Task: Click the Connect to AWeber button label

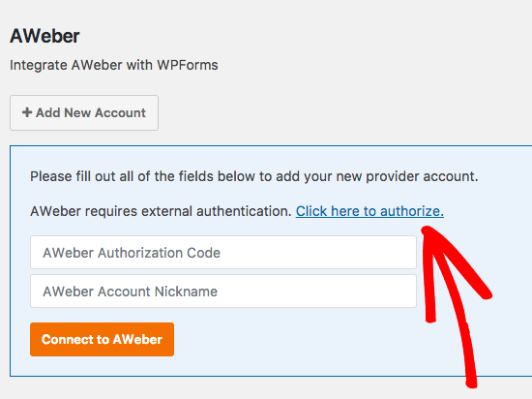Action: pyautogui.click(x=103, y=339)
